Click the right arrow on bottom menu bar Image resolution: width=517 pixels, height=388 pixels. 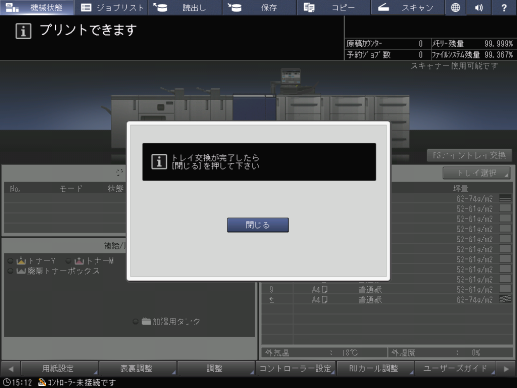506,369
